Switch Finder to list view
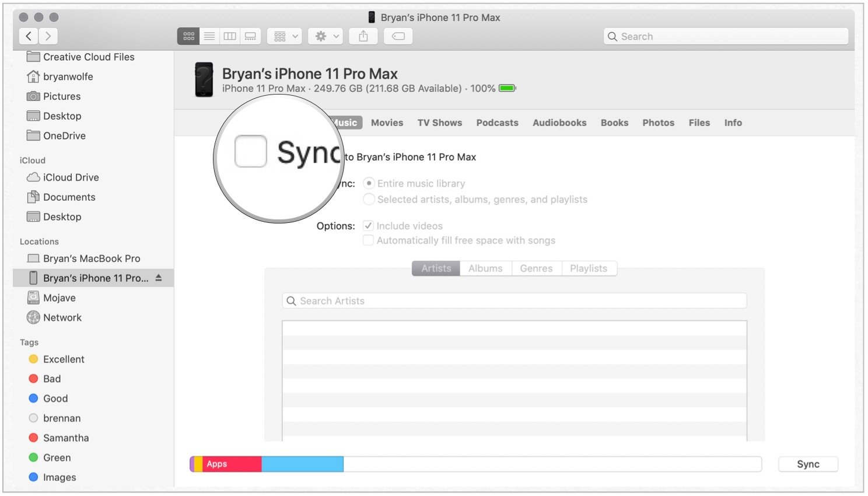Screen dimensions: 868x496 [209, 36]
